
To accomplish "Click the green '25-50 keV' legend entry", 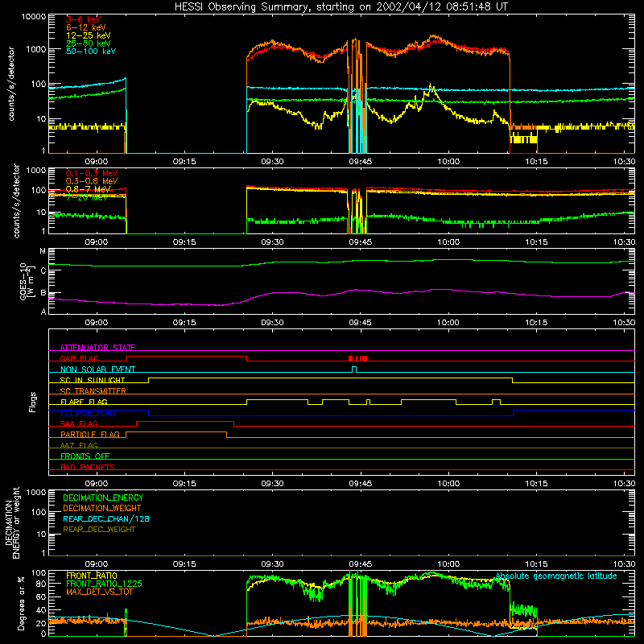I will 89,43.
